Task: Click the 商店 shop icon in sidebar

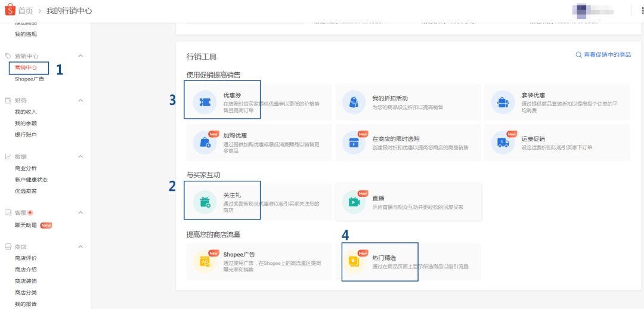Action: click(8, 246)
